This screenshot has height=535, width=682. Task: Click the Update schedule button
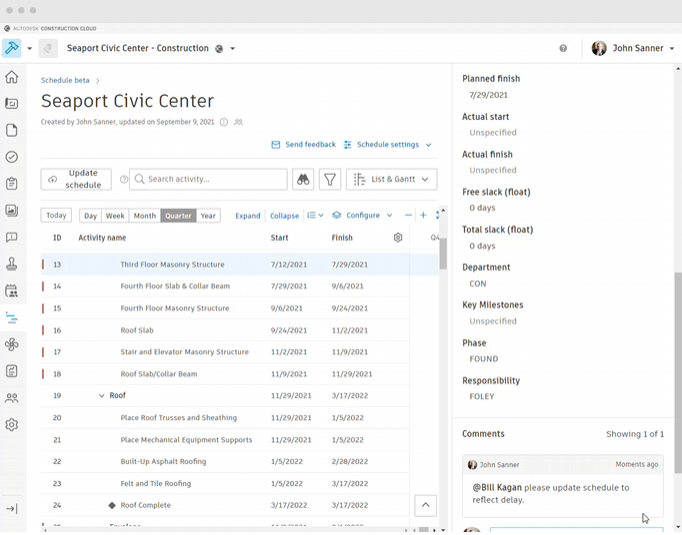76,180
